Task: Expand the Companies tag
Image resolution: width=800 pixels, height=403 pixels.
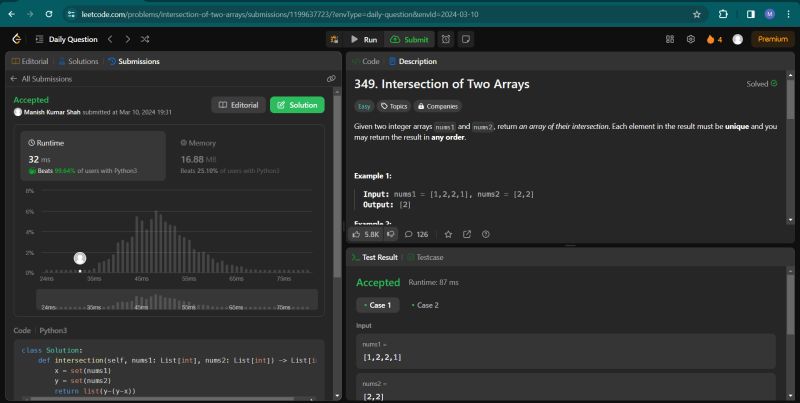Action: pyautogui.click(x=437, y=106)
